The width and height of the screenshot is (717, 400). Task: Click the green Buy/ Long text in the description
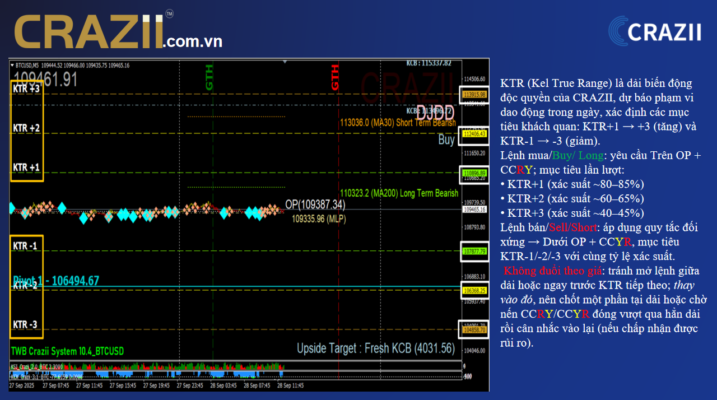coord(578,155)
